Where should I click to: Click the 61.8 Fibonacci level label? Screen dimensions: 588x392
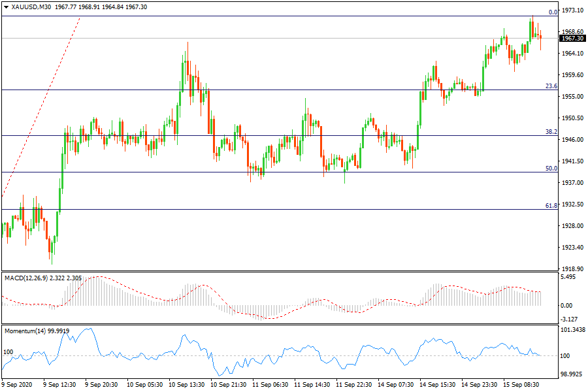click(x=551, y=206)
